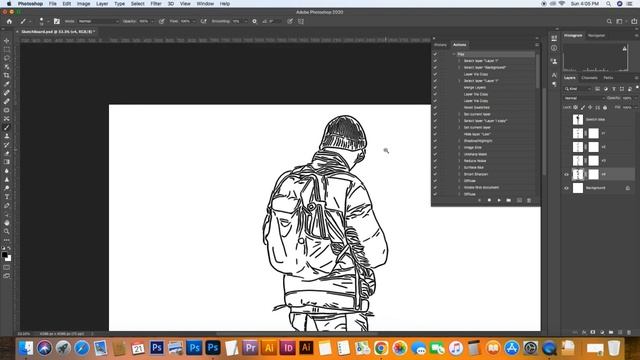Delete action with the trash icon

[529, 200]
